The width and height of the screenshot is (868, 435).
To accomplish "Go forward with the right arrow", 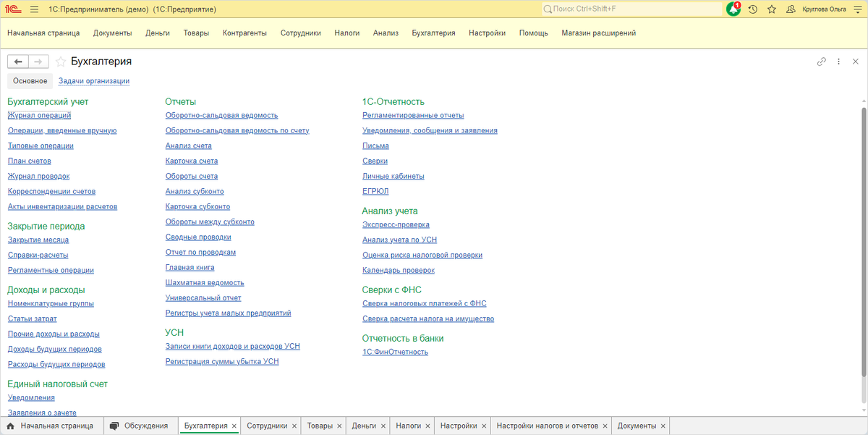I will (39, 62).
